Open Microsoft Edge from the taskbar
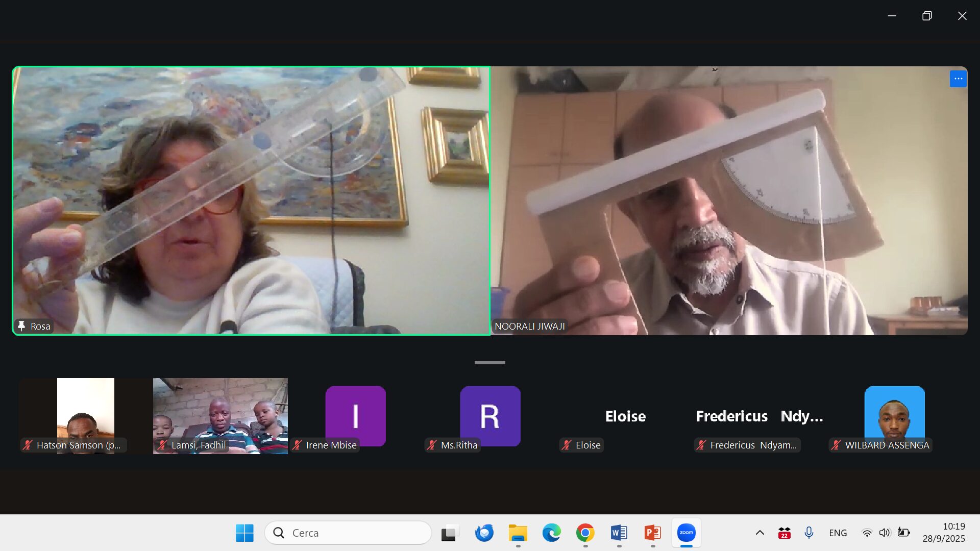980x551 pixels. coord(551,533)
